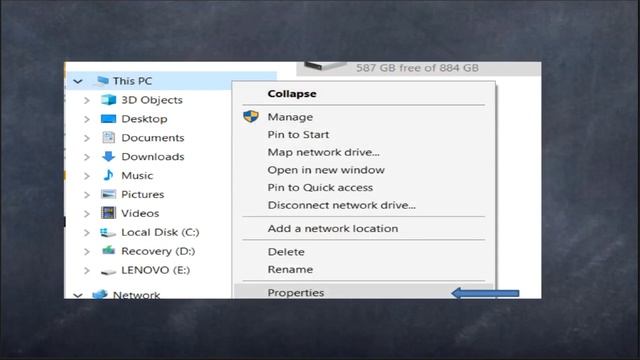
Task: Click the Network globe icon
Action: click(x=100, y=294)
